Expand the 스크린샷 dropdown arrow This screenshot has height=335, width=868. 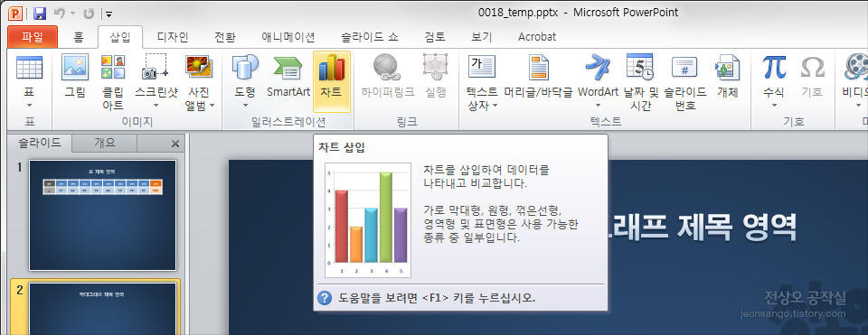tap(156, 105)
